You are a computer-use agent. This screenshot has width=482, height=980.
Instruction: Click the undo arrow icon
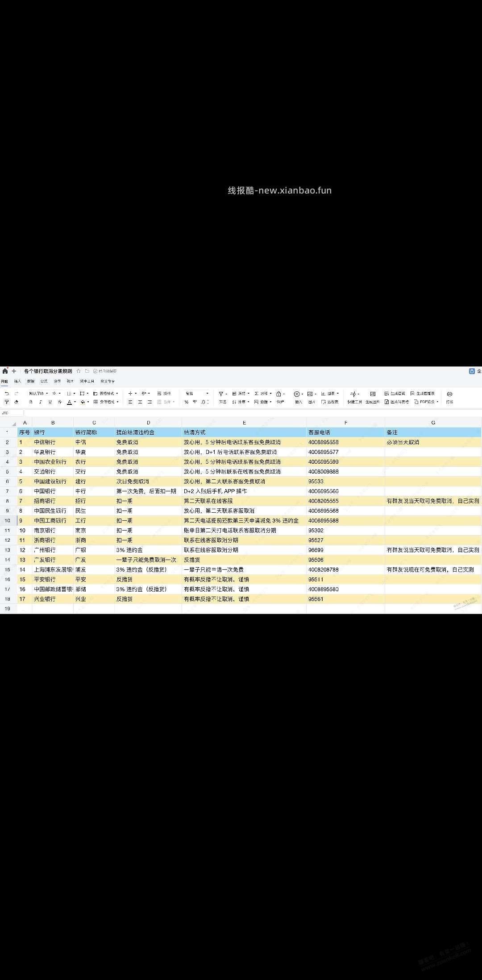(x=7, y=394)
